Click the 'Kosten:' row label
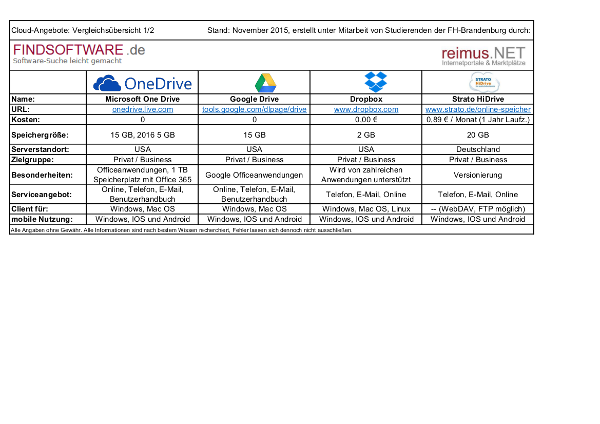The width and height of the screenshot is (600, 424). (25, 120)
